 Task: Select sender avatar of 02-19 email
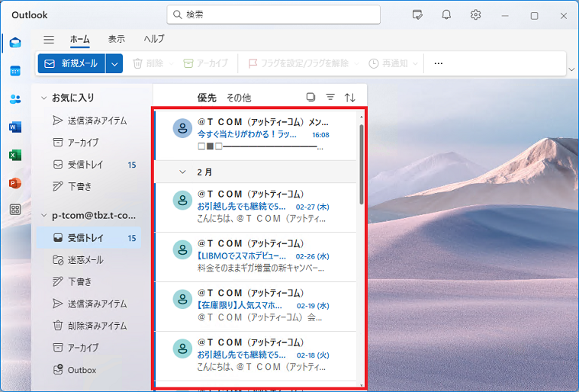tap(182, 299)
